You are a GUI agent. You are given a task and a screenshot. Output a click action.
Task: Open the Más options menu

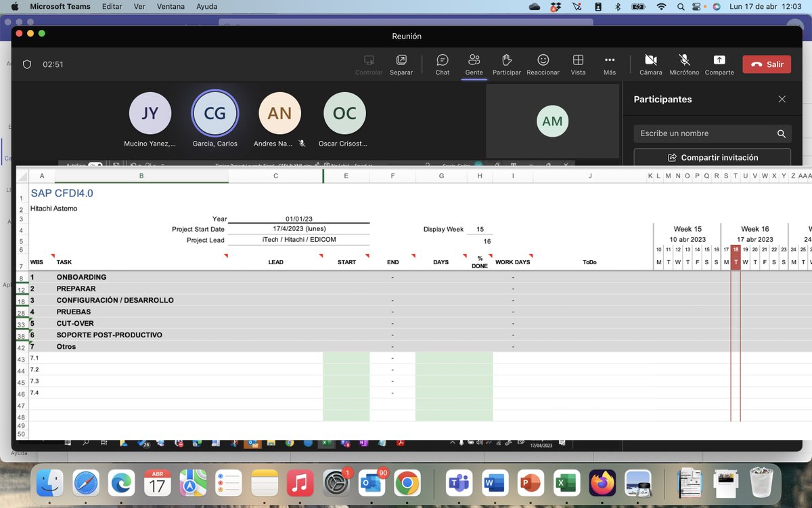click(x=610, y=64)
